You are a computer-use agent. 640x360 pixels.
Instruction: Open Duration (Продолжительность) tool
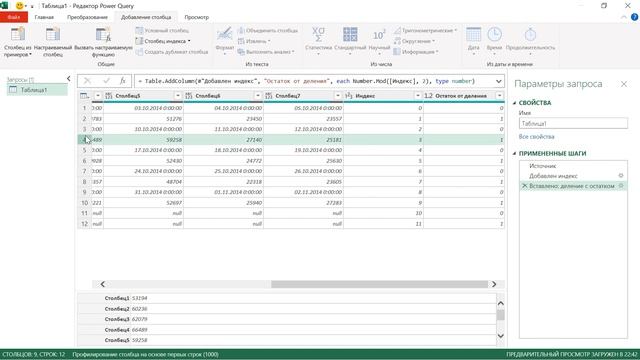pos(530,41)
